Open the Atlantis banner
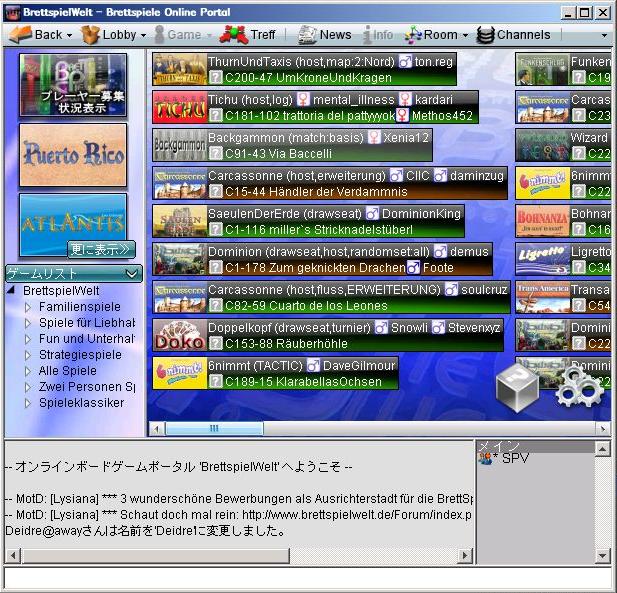617x593 pixels. pos(73,224)
